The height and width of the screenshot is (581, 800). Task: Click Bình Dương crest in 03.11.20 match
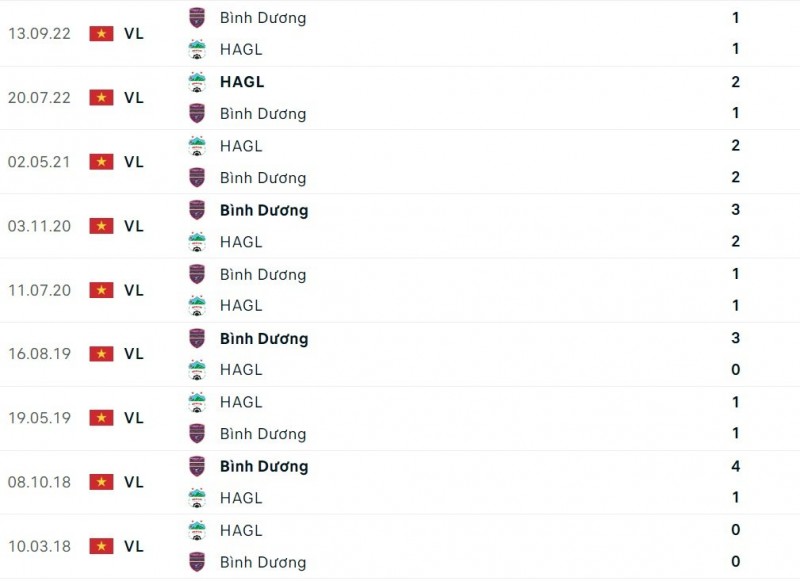click(x=197, y=210)
